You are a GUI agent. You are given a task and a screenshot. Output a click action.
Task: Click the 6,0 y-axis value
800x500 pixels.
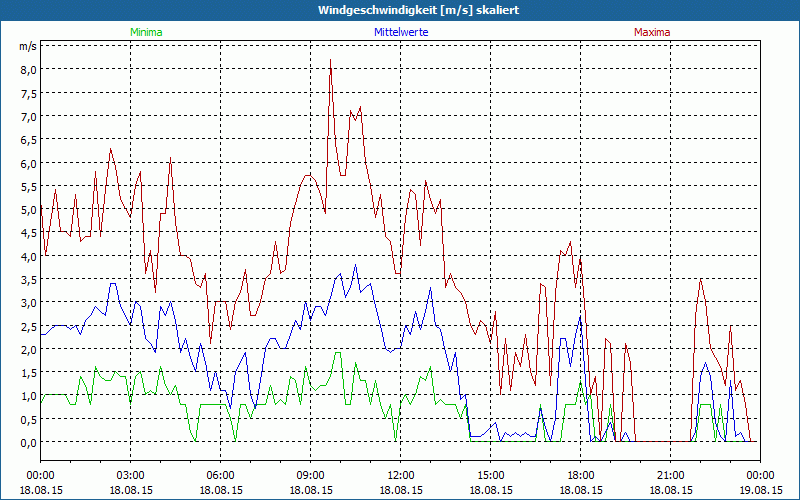[28, 163]
